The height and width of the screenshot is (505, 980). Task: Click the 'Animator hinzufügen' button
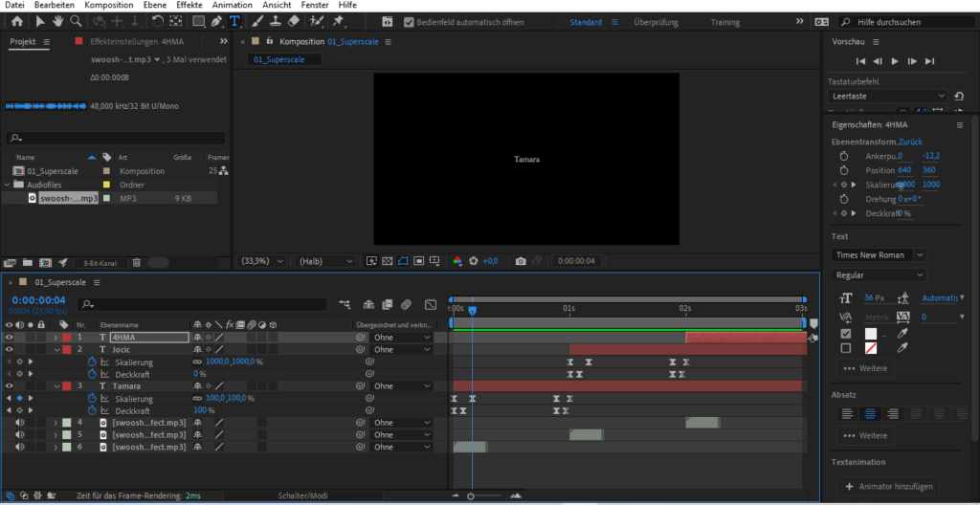889,487
